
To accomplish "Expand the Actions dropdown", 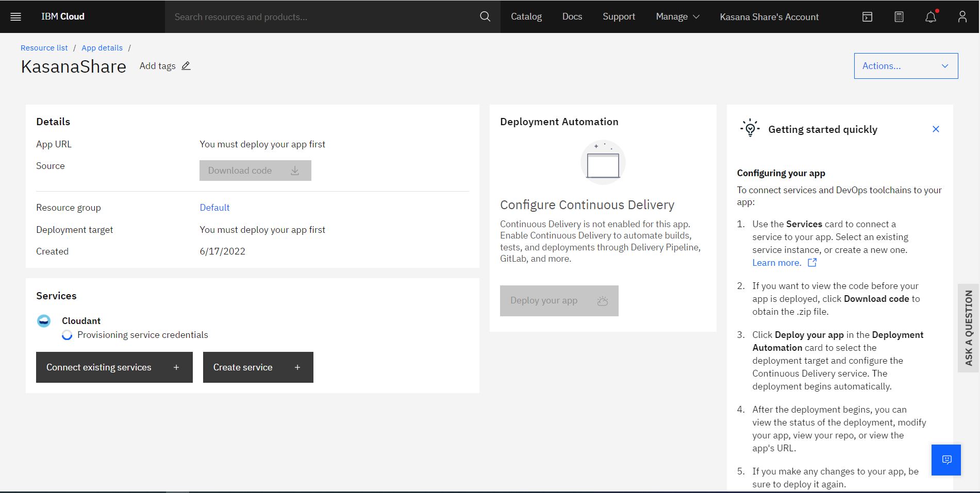I will click(x=906, y=66).
